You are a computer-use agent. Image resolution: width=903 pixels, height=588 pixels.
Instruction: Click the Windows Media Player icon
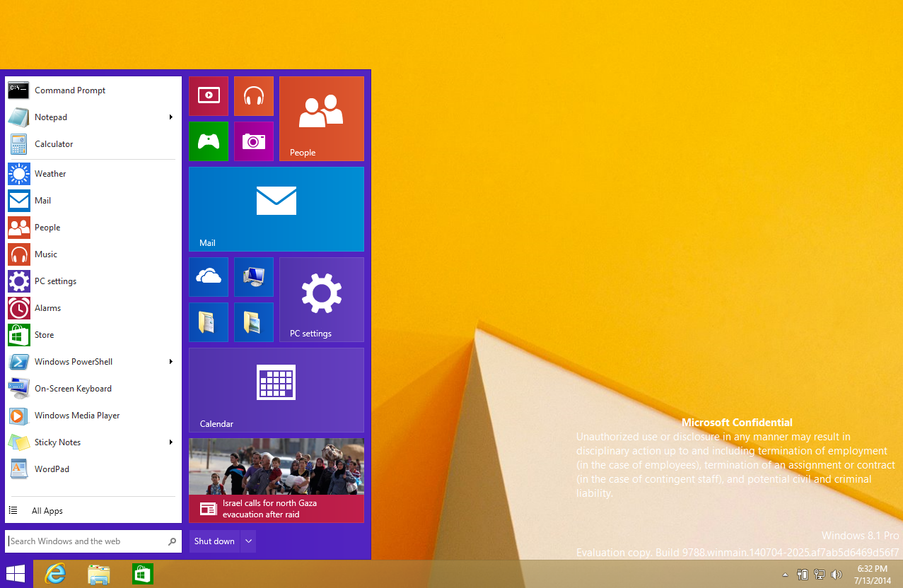[19, 416]
